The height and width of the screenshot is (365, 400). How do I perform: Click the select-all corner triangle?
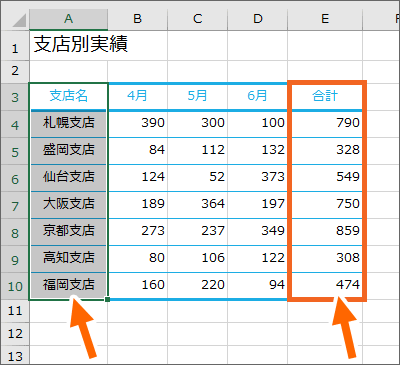pos(19,20)
